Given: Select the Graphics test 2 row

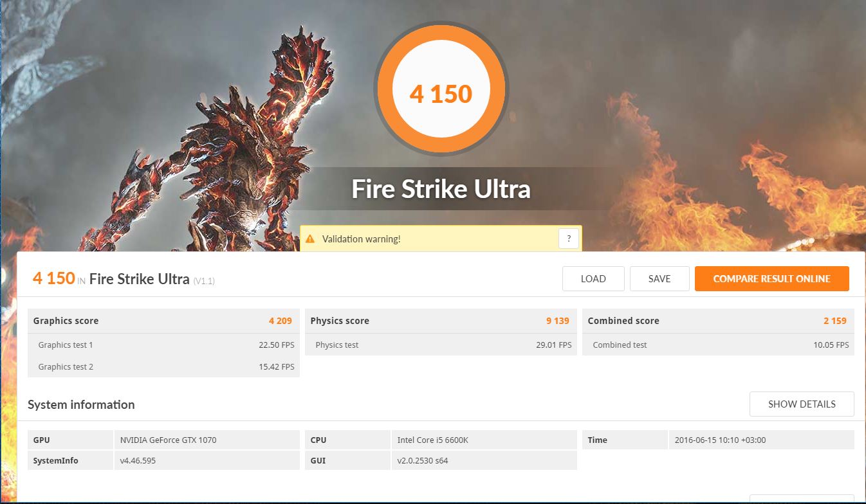Looking at the screenshot, I should (x=163, y=366).
